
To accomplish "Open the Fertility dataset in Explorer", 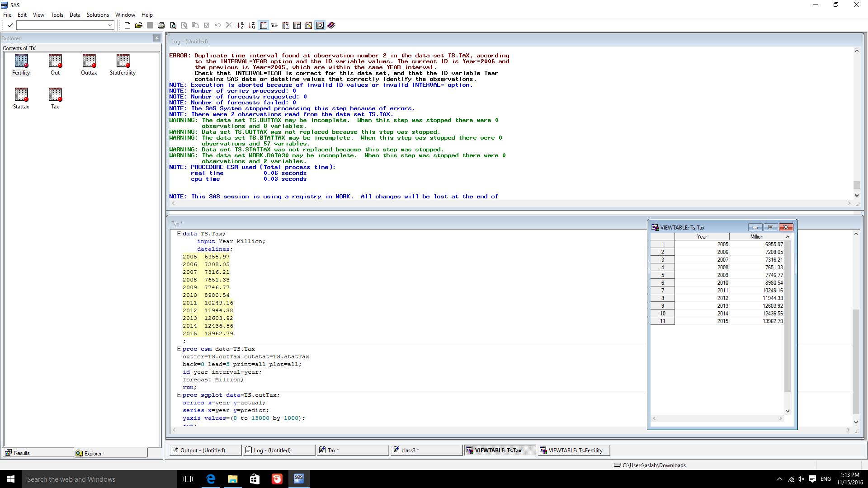I will click(x=21, y=61).
